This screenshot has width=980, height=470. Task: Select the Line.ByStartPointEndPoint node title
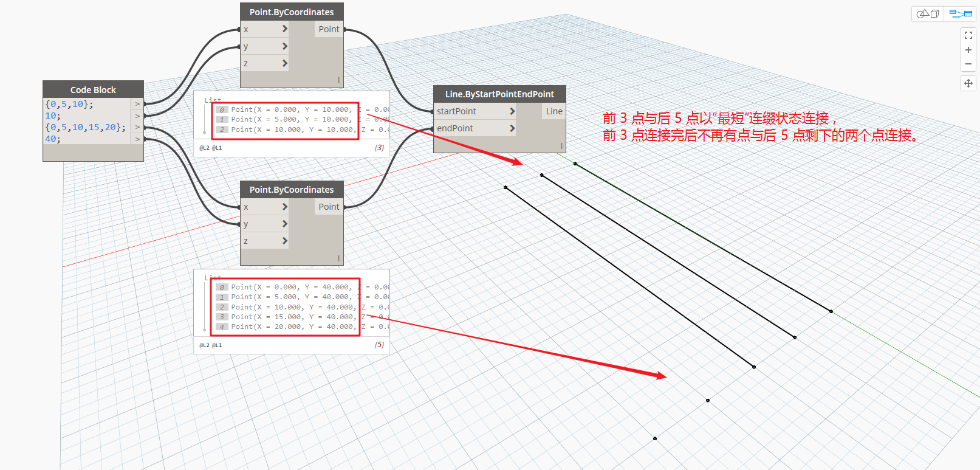tap(499, 94)
